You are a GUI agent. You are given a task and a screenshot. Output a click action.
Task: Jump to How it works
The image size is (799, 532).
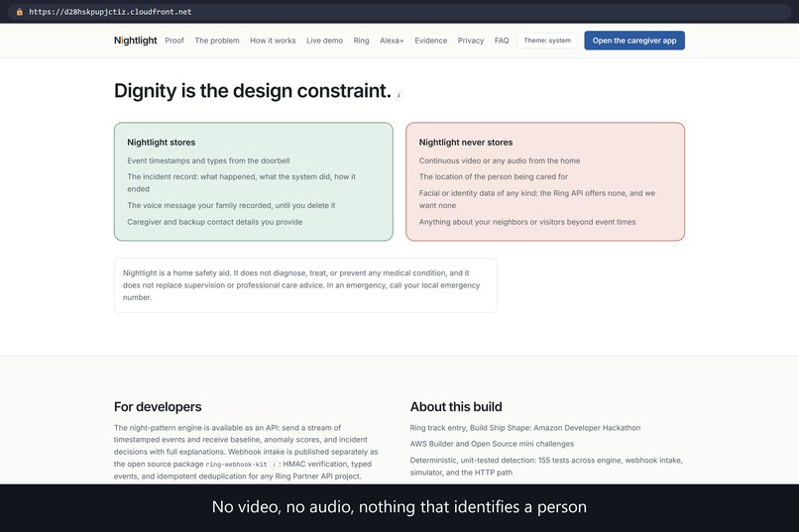point(273,41)
